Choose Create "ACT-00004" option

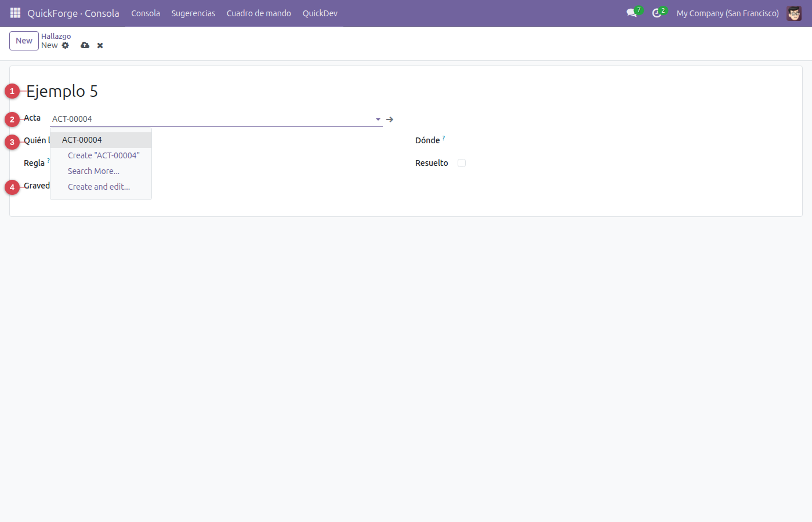point(101,155)
